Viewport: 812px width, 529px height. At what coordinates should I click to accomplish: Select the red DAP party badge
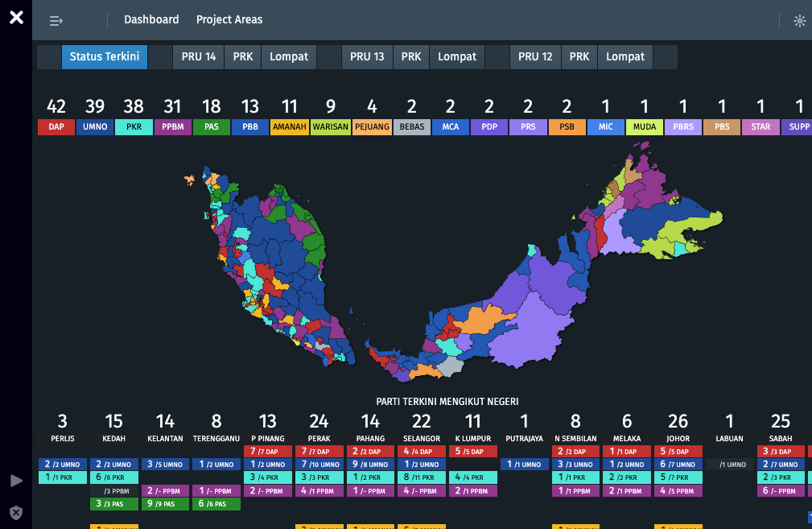[x=56, y=126]
